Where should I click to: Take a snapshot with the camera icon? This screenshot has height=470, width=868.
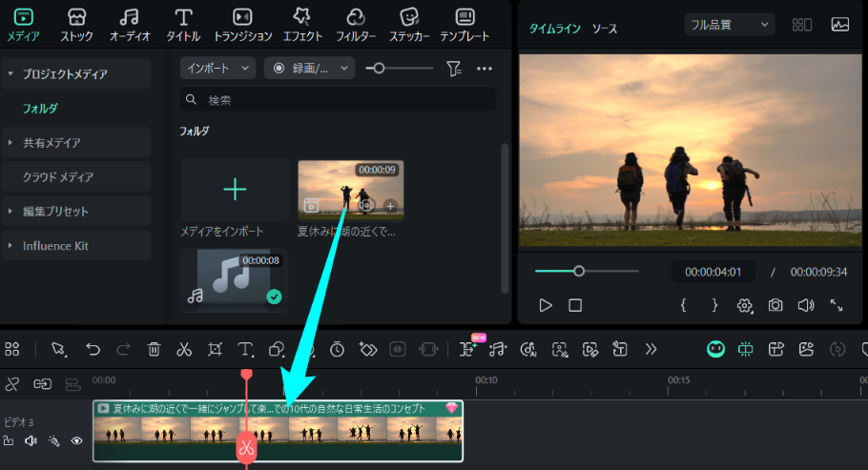tap(775, 306)
